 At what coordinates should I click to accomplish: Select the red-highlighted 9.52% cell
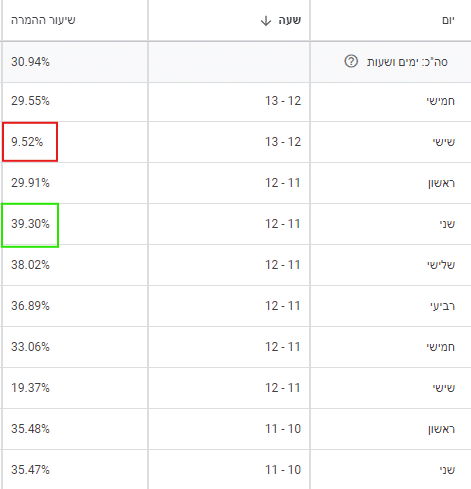coord(30,142)
